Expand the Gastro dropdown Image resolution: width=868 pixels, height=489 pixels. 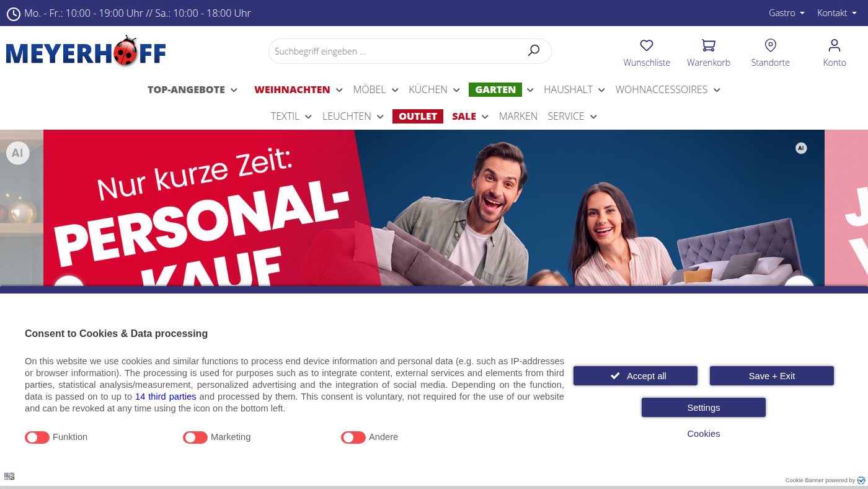tap(787, 13)
